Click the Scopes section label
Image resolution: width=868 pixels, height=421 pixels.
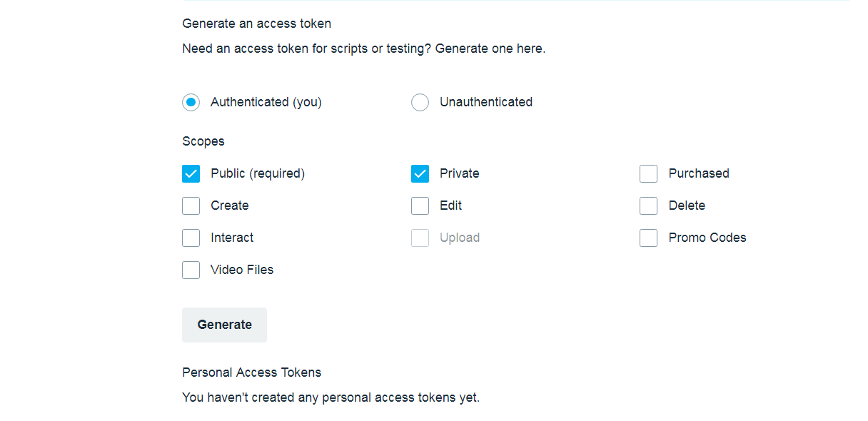click(x=203, y=141)
